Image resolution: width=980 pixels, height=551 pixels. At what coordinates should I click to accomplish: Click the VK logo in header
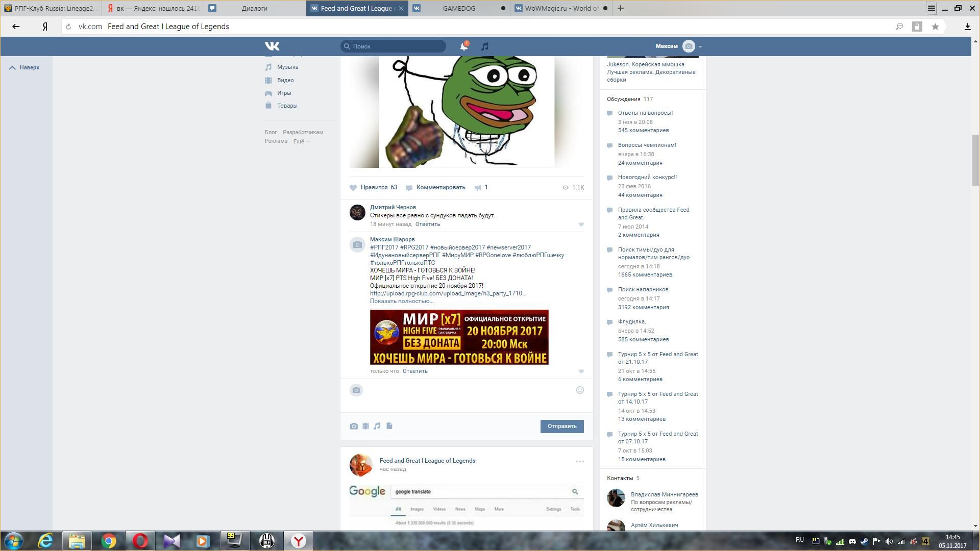(x=272, y=46)
